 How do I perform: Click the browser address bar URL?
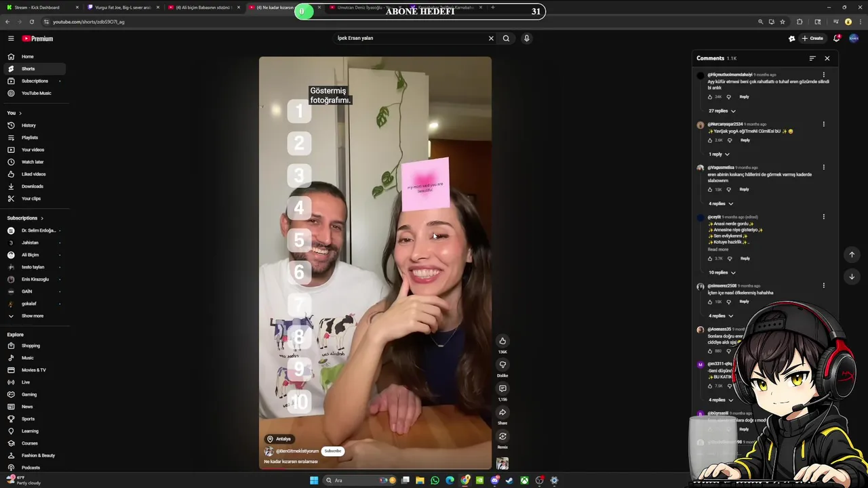click(x=89, y=22)
